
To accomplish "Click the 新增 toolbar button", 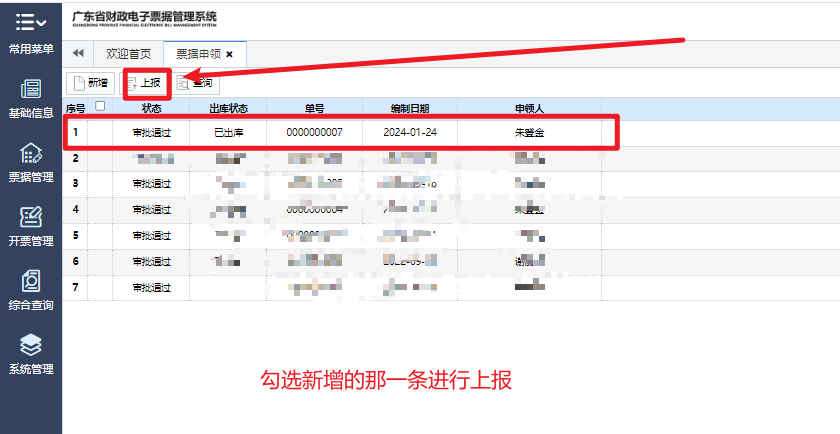I will [x=89, y=83].
